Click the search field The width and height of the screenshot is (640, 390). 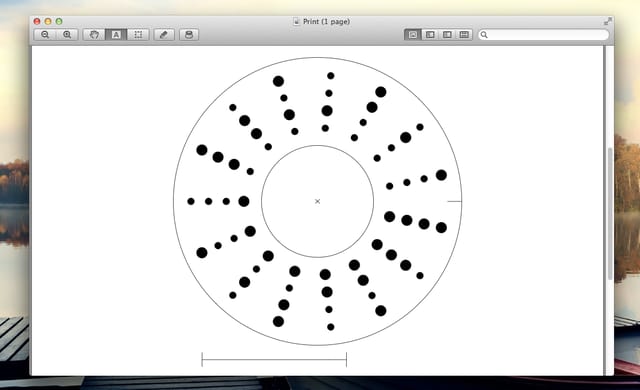(x=543, y=35)
